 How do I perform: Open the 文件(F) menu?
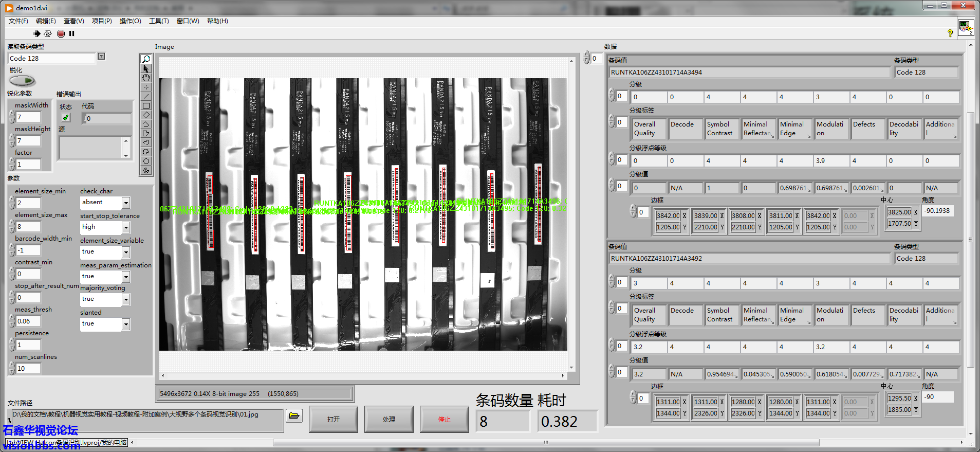[19, 21]
